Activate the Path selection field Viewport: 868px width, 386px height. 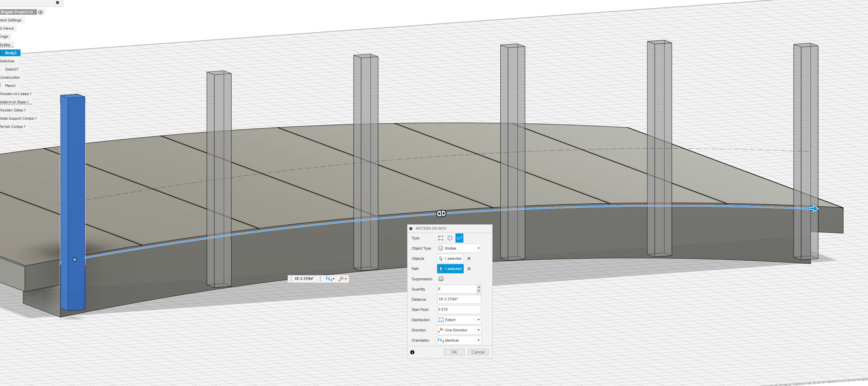coord(451,269)
